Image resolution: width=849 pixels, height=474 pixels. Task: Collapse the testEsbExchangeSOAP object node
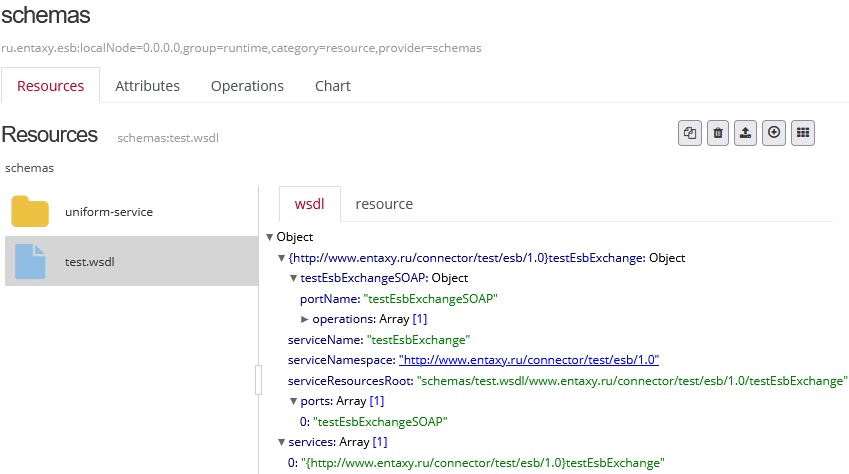(294, 278)
